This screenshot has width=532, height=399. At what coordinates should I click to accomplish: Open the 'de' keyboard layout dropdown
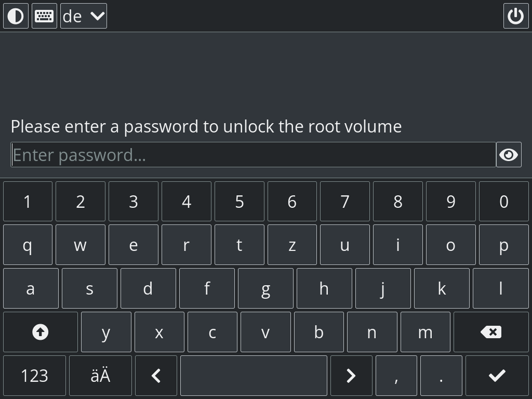[84, 16]
